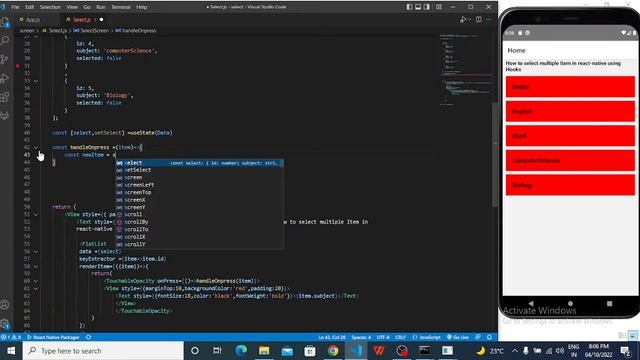
Task: Click the Windows taskbar search box
Action: click(103, 351)
